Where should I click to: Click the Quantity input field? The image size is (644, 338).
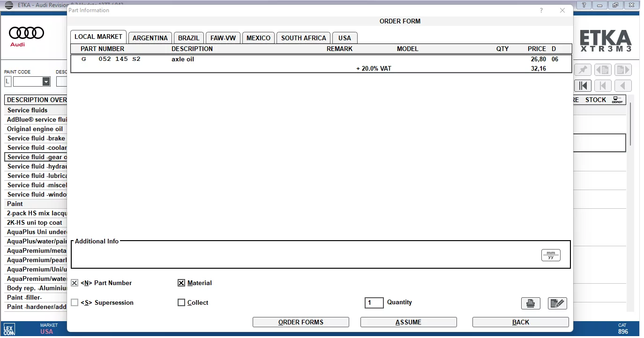pos(374,303)
